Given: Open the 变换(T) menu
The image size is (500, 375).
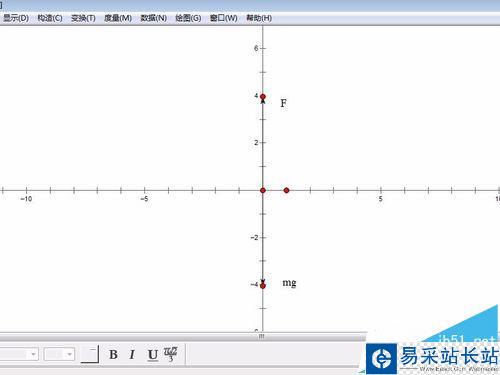Looking at the screenshot, I should (83, 18).
